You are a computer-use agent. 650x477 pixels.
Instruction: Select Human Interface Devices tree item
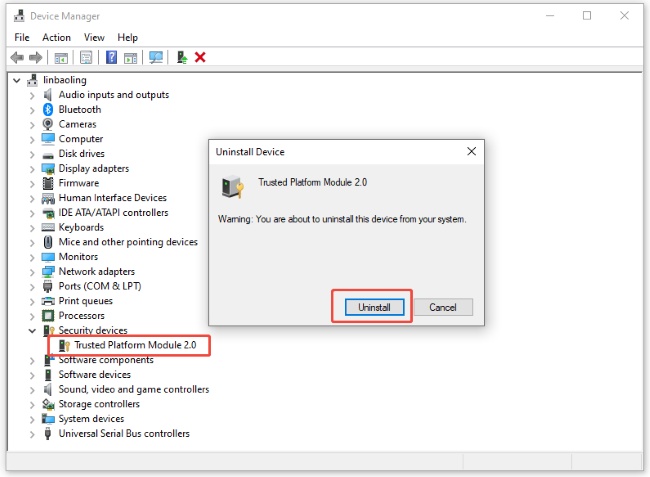point(112,198)
